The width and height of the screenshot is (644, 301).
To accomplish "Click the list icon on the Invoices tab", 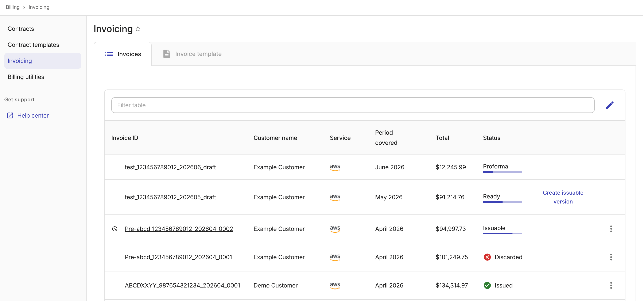I will coord(109,54).
